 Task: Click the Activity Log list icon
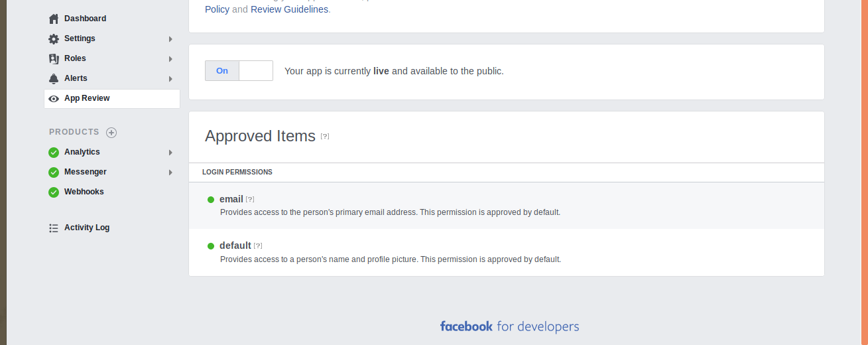pyautogui.click(x=54, y=228)
